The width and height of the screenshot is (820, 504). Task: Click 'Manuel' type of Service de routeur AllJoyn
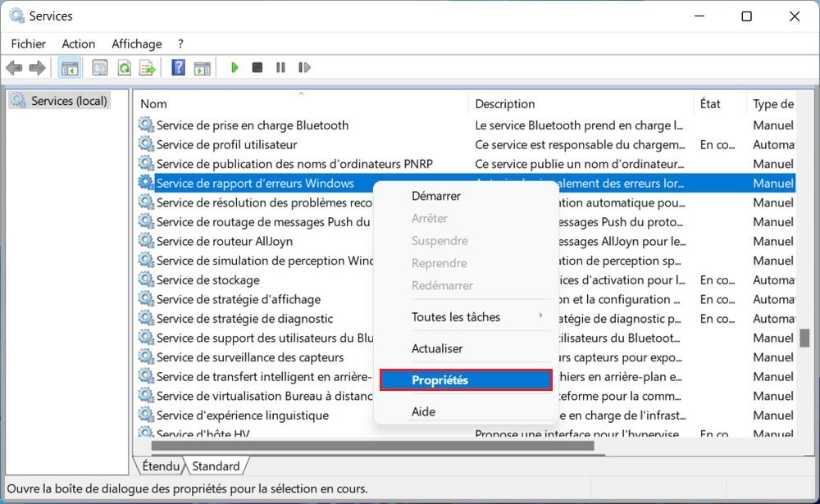[x=773, y=241]
